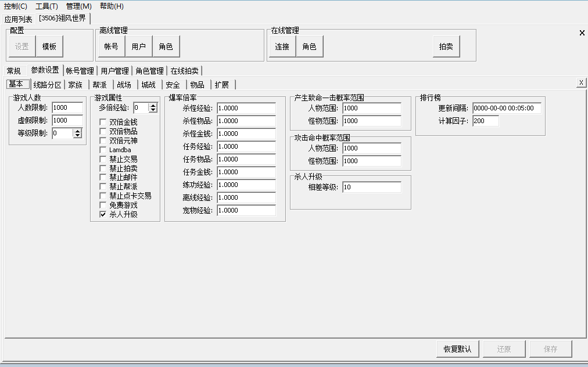This screenshot has height=367, width=588.
Task: Click the 离线经验 rate field
Action: click(246, 197)
